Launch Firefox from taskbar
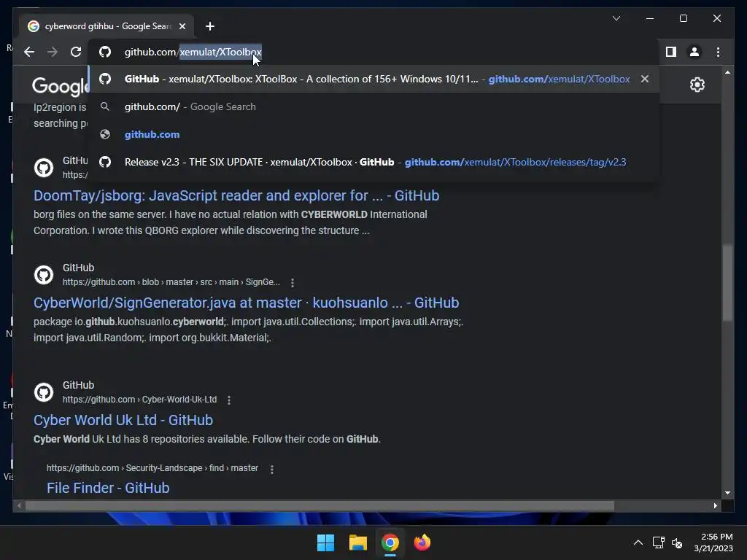This screenshot has width=747, height=560. pos(422,542)
